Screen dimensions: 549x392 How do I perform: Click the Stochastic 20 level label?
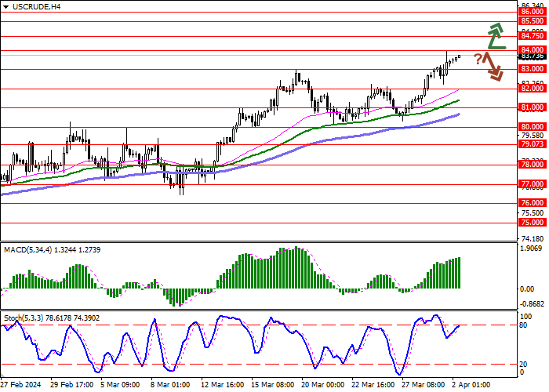(x=523, y=365)
